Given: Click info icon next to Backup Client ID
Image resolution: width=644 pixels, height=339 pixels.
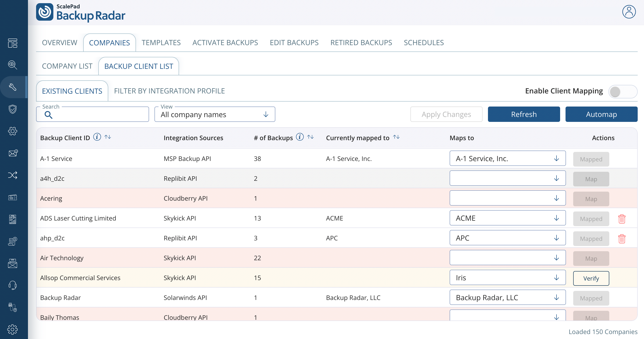Looking at the screenshot, I should (97, 137).
